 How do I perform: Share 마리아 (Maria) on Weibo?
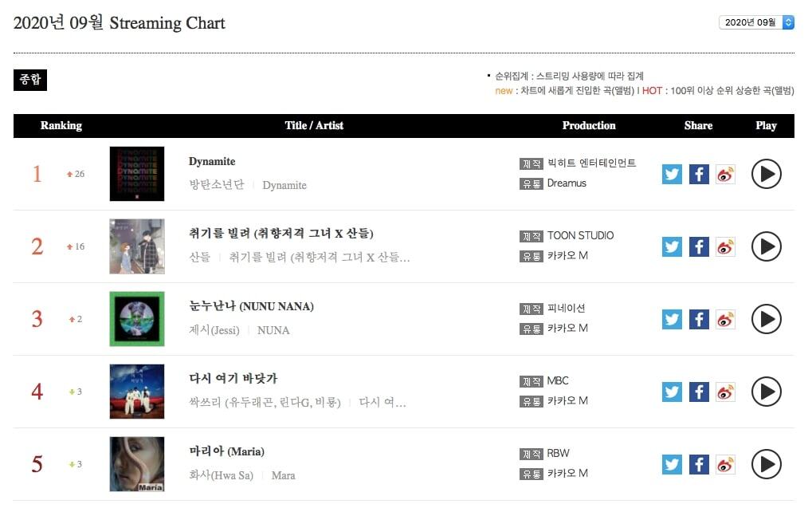(x=724, y=464)
